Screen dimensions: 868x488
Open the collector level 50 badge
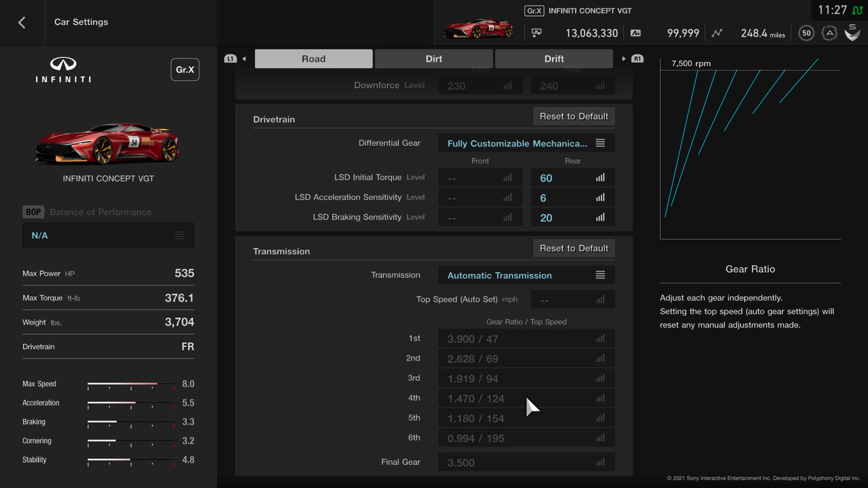806,33
